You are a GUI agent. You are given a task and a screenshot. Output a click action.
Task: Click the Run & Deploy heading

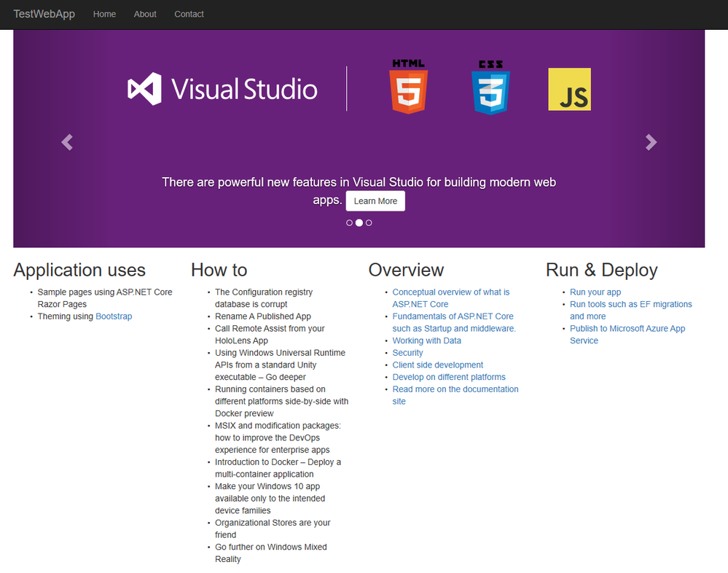602,270
